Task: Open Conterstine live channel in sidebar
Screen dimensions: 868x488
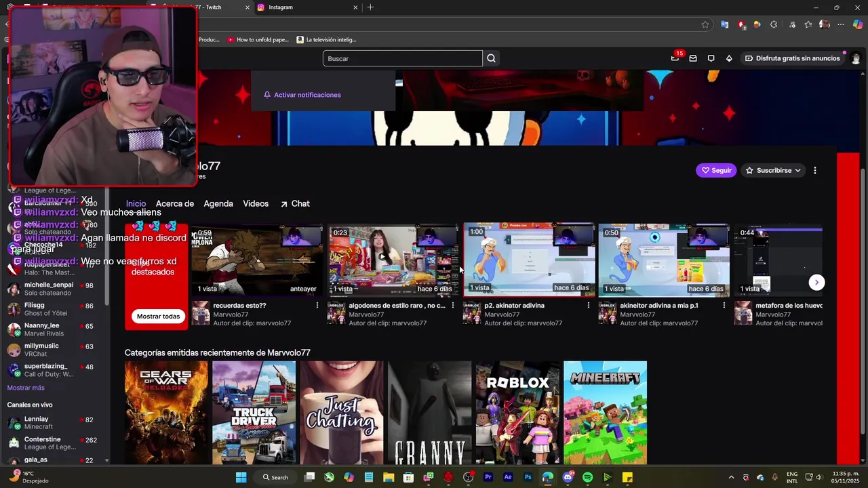Action: pyautogui.click(x=54, y=443)
